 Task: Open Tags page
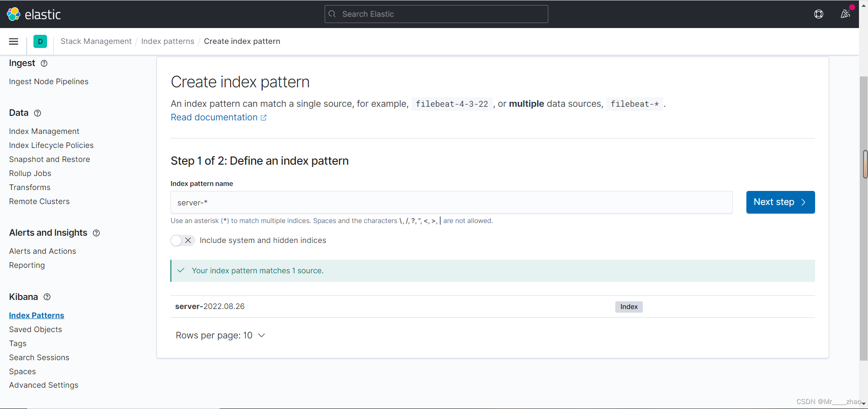[18, 343]
